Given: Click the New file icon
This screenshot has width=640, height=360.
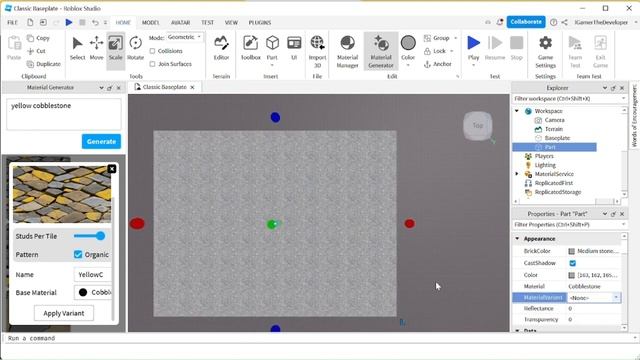Looking at the screenshot, I should click(x=30, y=22).
